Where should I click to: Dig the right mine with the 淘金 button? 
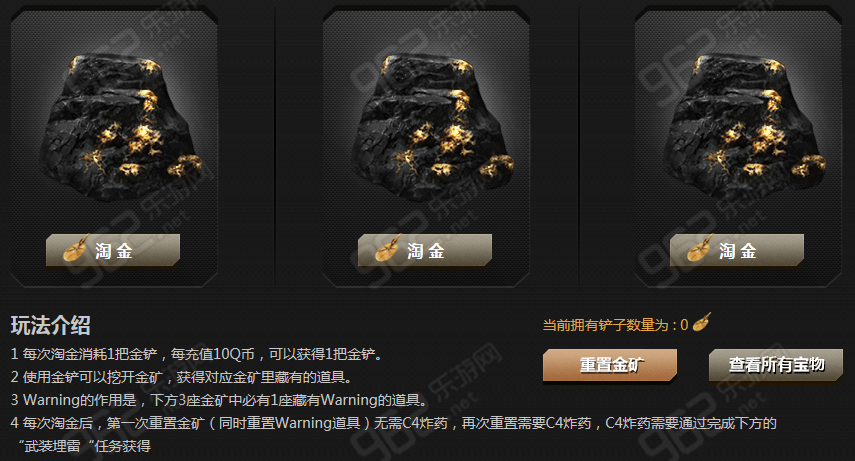[x=737, y=250]
